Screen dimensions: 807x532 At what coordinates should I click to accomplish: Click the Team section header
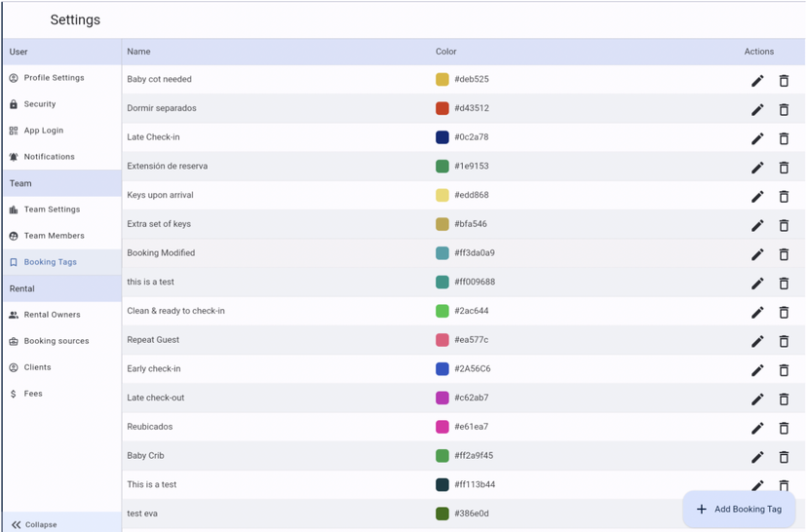[62, 183]
